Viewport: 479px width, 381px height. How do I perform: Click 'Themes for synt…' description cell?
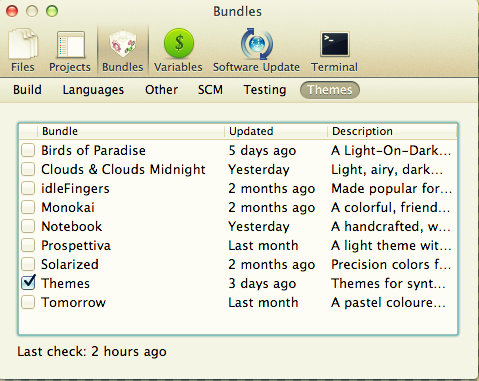pyautogui.click(x=388, y=283)
